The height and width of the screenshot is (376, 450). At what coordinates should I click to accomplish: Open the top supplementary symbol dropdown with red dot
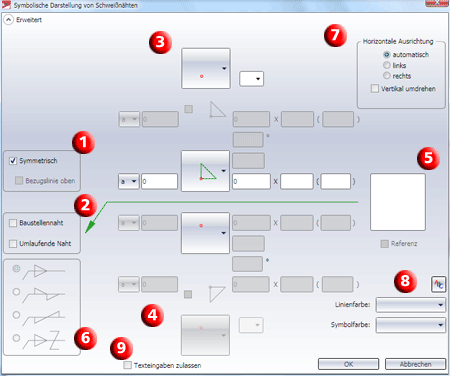pos(206,68)
